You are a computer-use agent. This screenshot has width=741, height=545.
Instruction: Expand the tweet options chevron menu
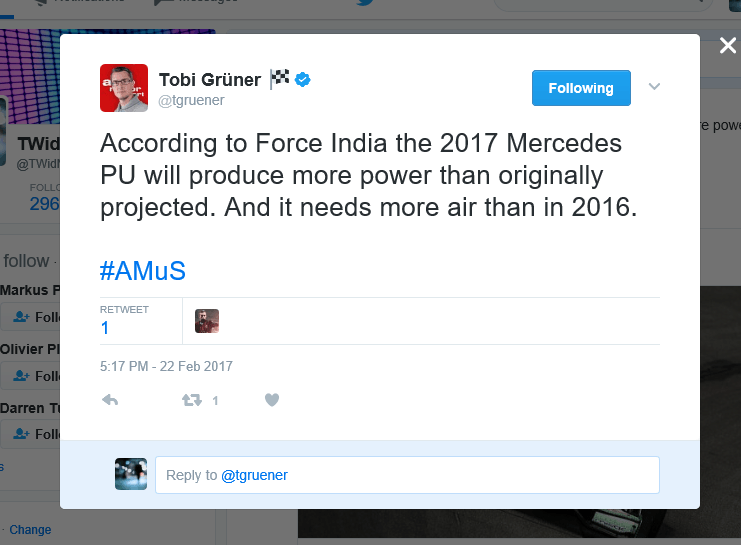[x=654, y=87]
